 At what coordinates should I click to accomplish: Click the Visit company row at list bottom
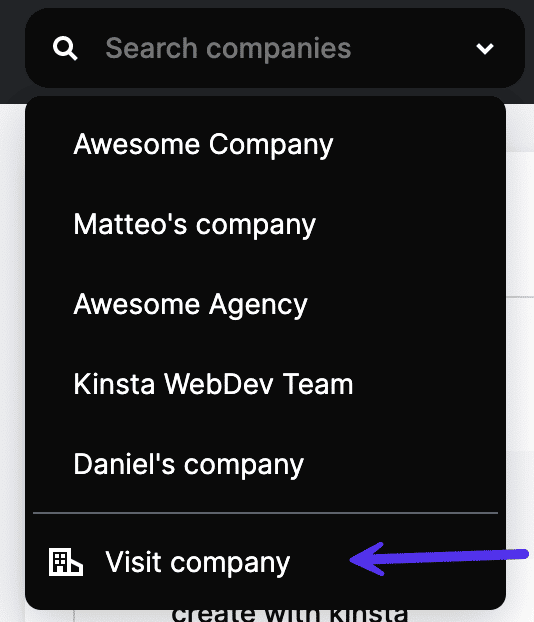265,562
